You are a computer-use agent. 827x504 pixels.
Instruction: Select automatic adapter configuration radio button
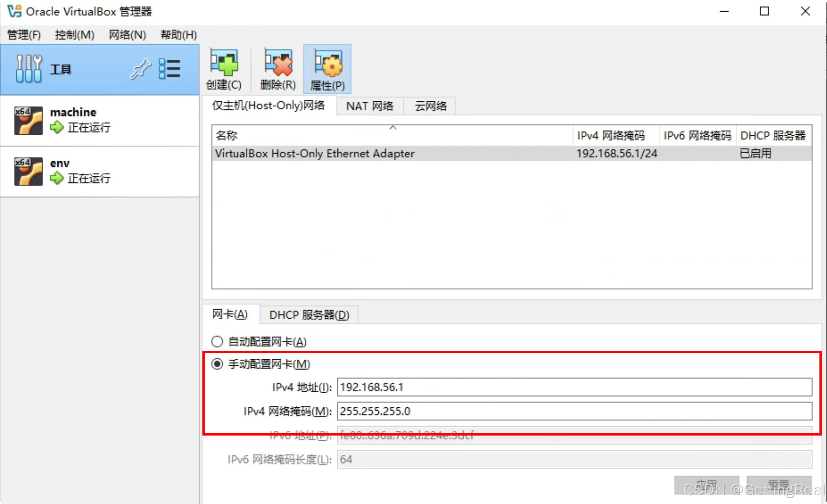[x=217, y=342]
